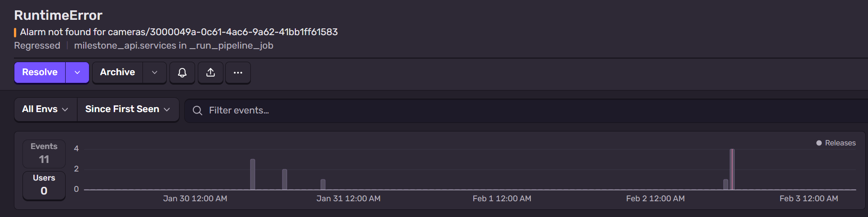
Task: Click the orange error level indicator bar
Action: (x=15, y=32)
